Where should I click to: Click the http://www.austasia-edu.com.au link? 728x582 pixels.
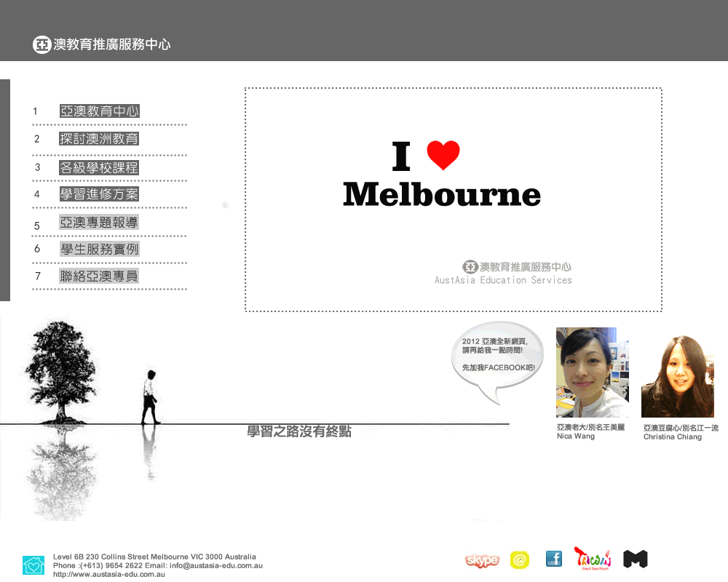(109, 574)
